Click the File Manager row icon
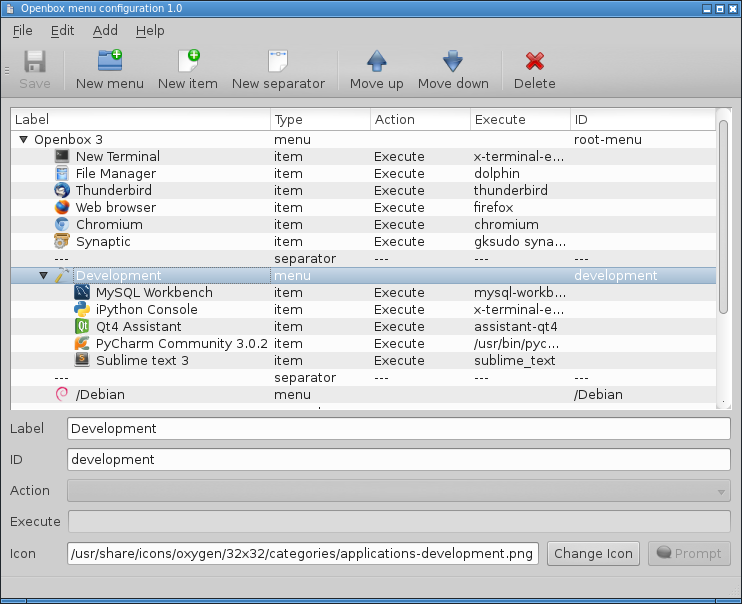The height and width of the screenshot is (604, 742). click(x=62, y=173)
